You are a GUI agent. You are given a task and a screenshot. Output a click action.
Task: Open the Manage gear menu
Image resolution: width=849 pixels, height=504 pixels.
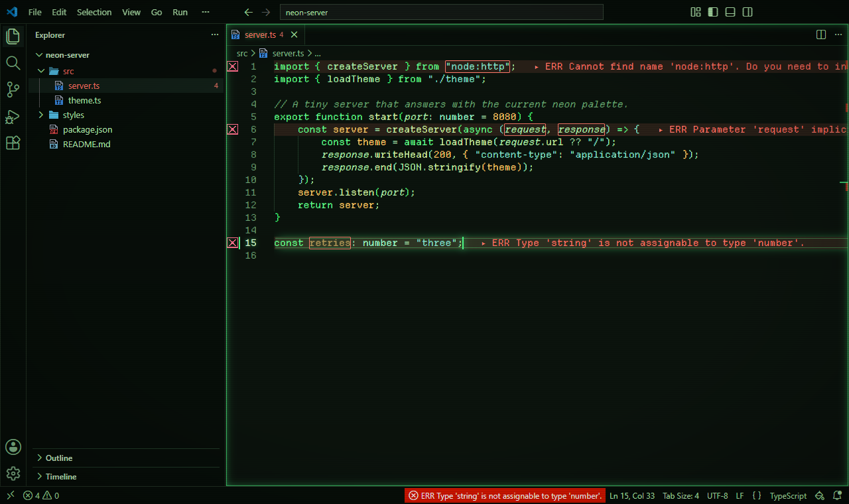tap(13, 473)
